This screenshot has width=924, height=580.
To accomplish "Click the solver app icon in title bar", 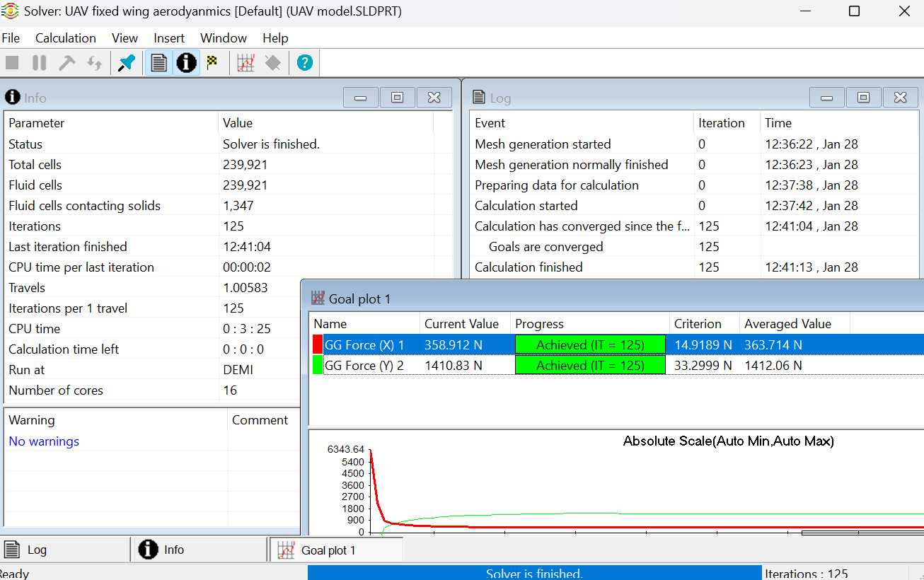I will [10, 11].
